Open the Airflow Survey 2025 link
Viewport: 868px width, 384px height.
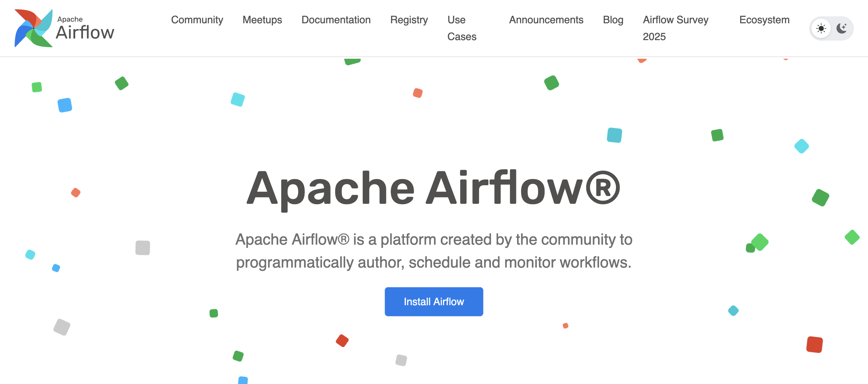click(x=675, y=28)
